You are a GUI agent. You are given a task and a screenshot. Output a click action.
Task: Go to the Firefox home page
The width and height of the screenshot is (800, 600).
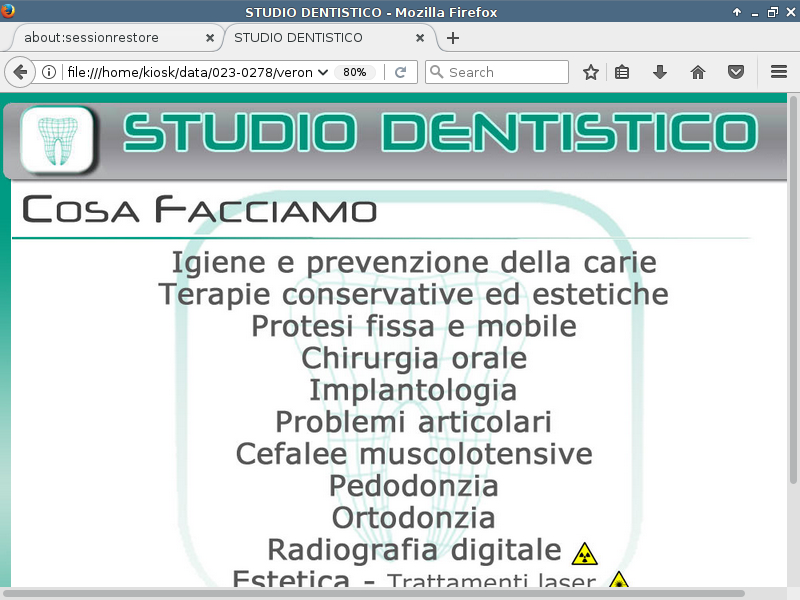[698, 72]
